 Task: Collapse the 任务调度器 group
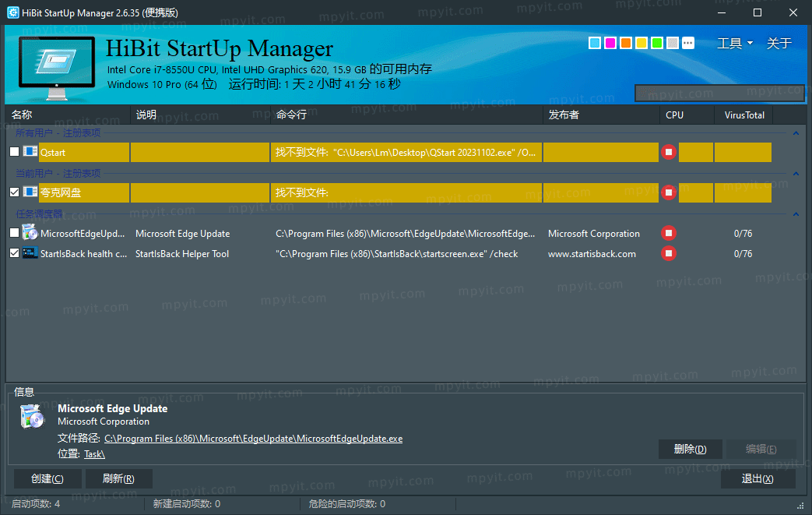click(796, 214)
